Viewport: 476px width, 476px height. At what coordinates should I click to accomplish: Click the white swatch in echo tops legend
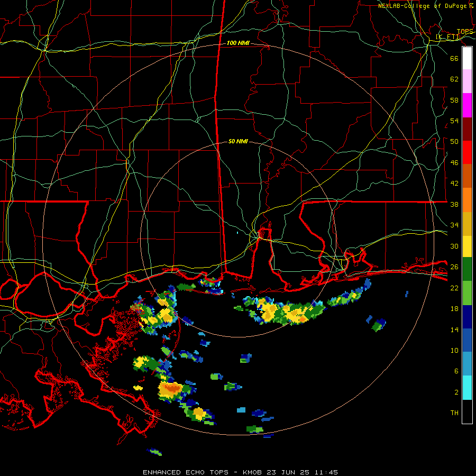click(467, 58)
